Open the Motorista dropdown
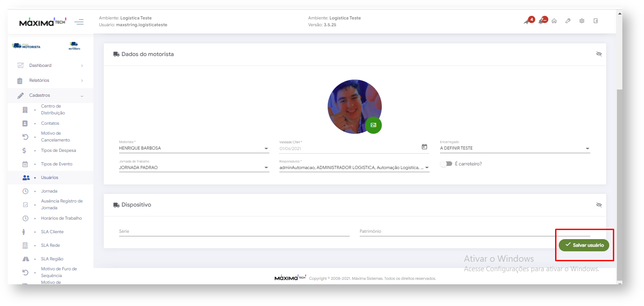Screen dimensions: 644x306 [x=194, y=148]
